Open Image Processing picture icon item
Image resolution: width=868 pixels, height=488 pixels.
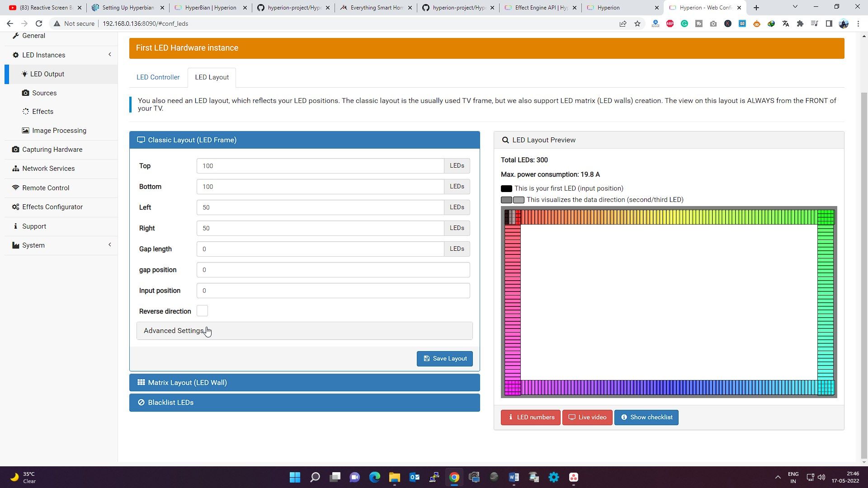(26, 131)
